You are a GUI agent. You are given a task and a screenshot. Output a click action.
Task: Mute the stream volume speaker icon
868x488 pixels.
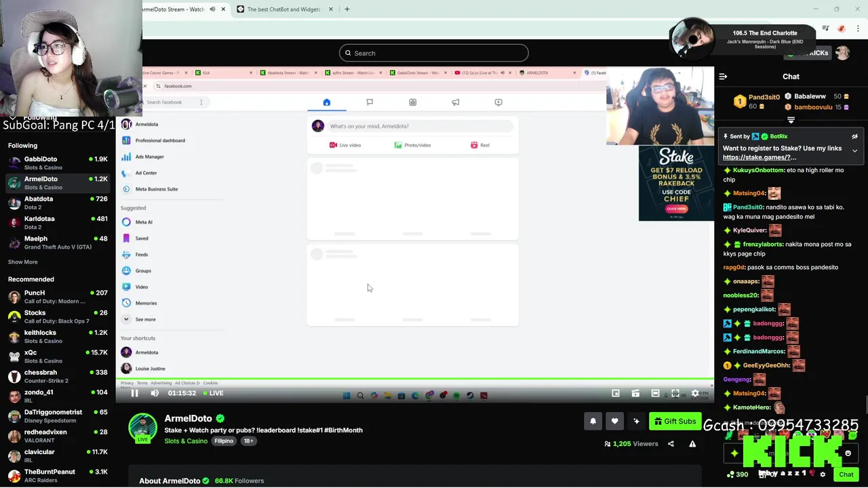pyautogui.click(x=155, y=393)
